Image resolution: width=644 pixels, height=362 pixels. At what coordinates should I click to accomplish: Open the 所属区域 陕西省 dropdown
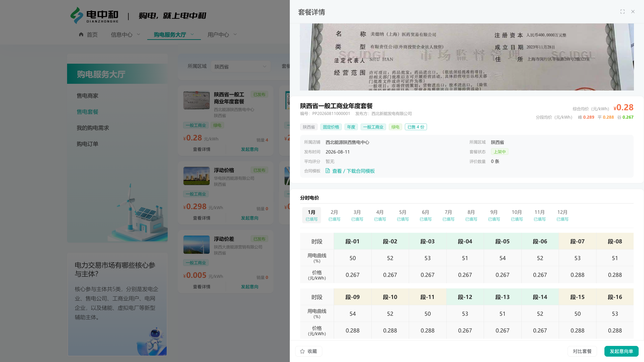[241, 66]
